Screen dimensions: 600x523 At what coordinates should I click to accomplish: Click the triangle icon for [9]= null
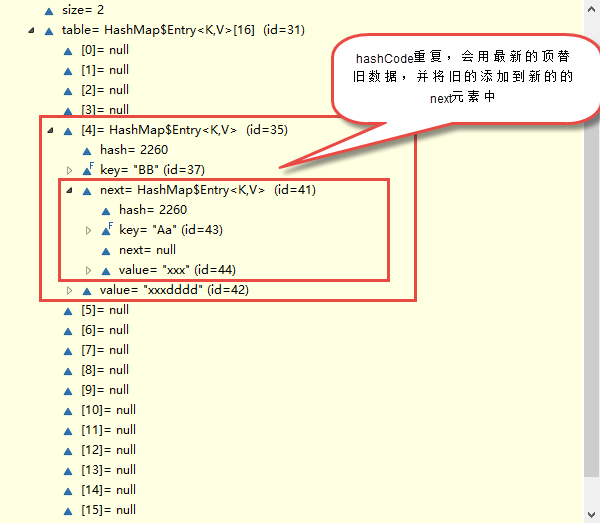pyautogui.click(x=68, y=391)
